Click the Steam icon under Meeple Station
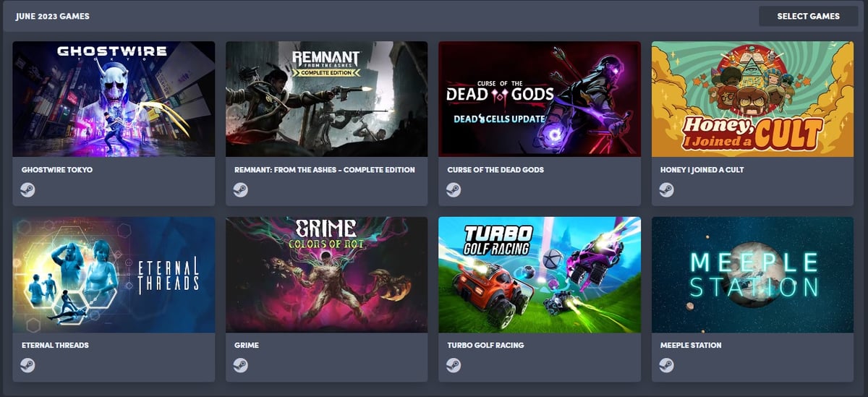The image size is (868, 397). pyautogui.click(x=666, y=365)
